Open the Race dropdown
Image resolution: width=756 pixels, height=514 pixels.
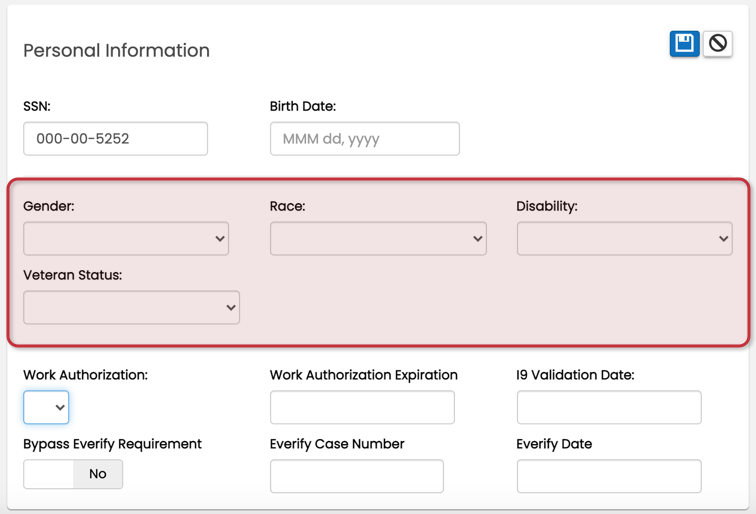click(378, 239)
